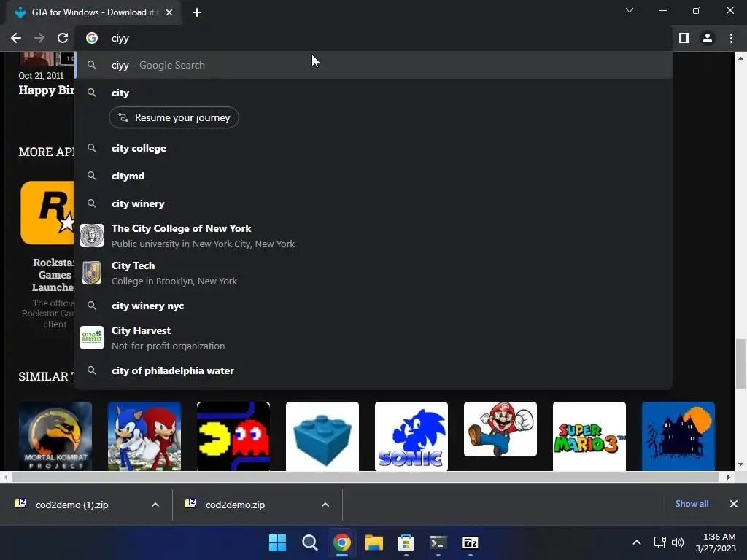
Task: Click the City Harvest logo icon
Action: [x=92, y=338]
